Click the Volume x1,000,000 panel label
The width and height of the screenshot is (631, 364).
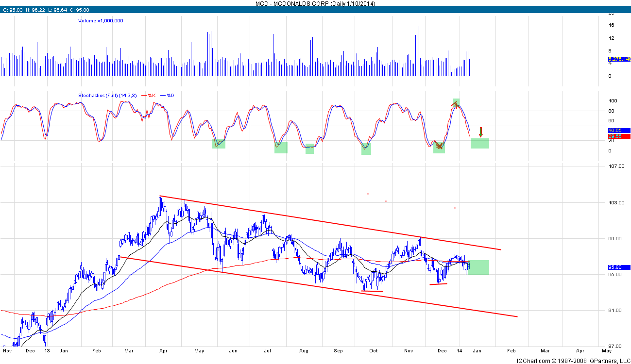[101, 21]
